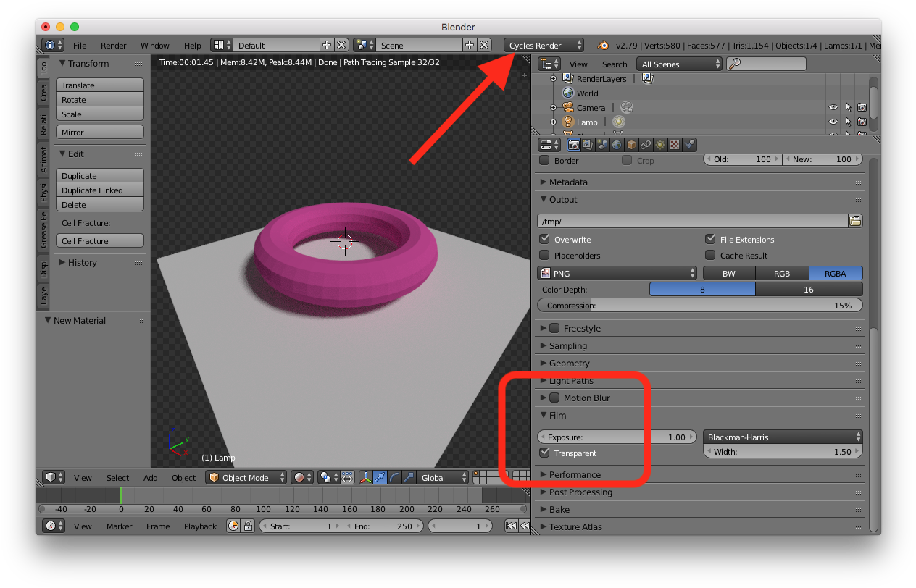Uncheck the Transparent film checkbox
This screenshot has height=588, width=916.
pyautogui.click(x=545, y=453)
